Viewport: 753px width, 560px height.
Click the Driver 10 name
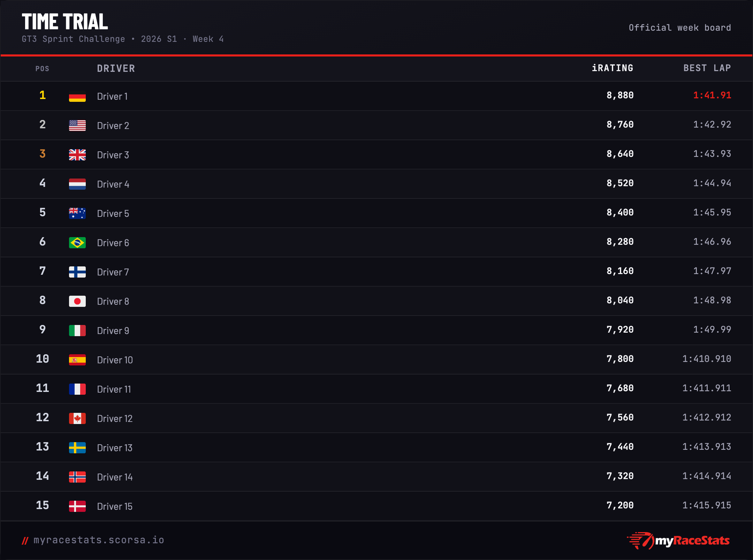point(115,360)
